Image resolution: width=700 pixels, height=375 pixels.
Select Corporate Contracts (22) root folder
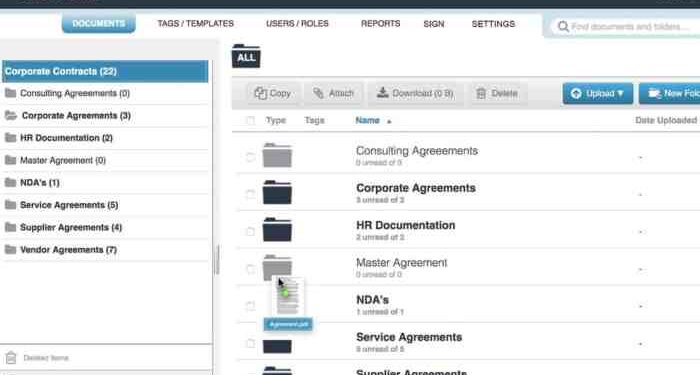105,71
